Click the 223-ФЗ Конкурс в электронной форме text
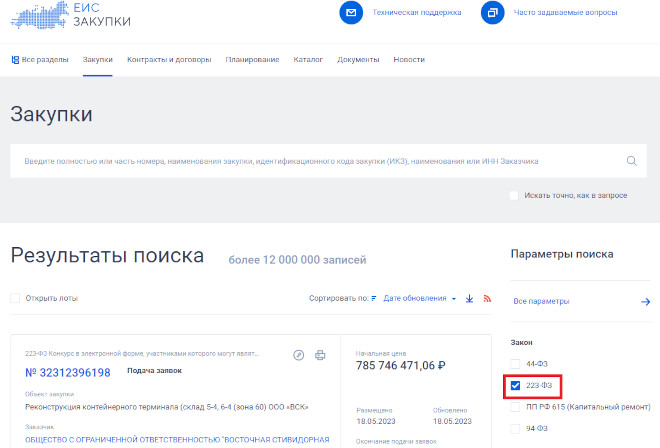 142,354
